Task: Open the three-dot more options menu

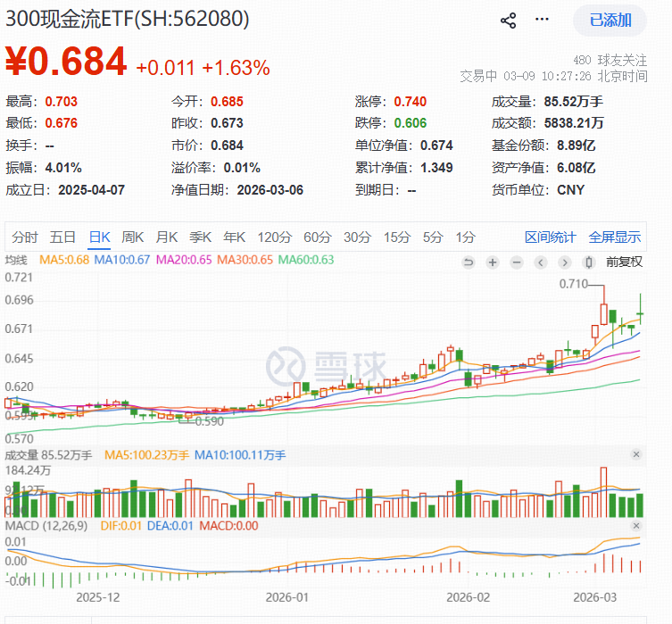Action: (x=542, y=20)
